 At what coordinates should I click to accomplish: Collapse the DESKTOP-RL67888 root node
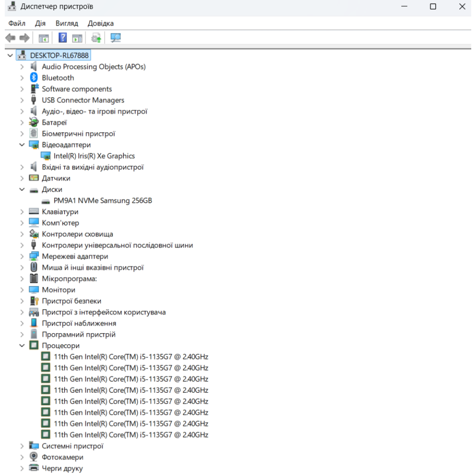pyautogui.click(x=10, y=56)
